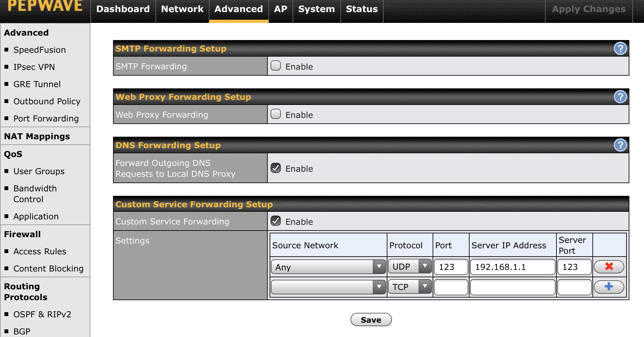Open help for SMTP Forwarding Setup
Viewport: 644px width, 337px height.
tap(619, 48)
